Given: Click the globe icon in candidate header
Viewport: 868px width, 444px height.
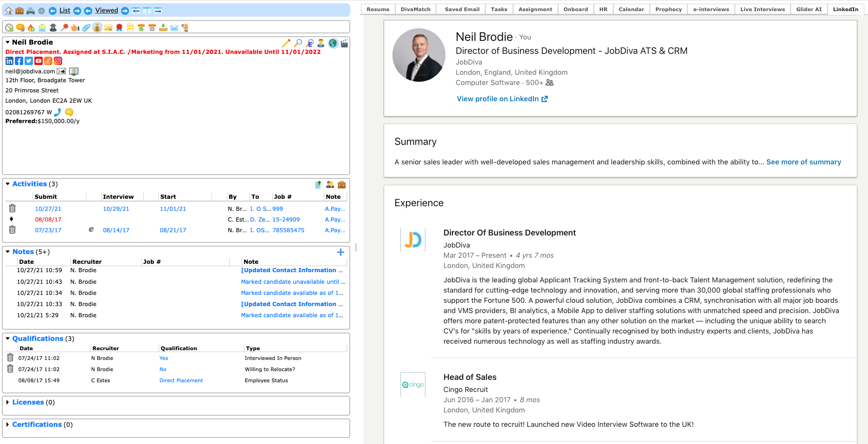Looking at the screenshot, I should tap(333, 43).
